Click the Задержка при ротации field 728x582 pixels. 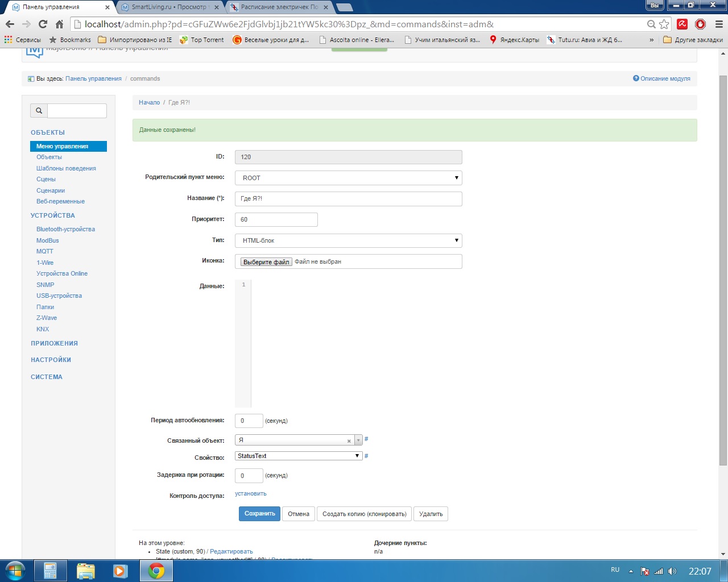249,476
